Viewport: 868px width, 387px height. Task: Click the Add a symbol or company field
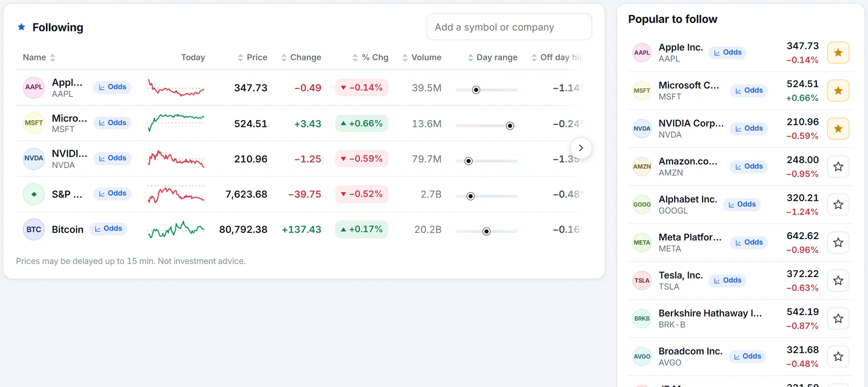click(x=509, y=27)
